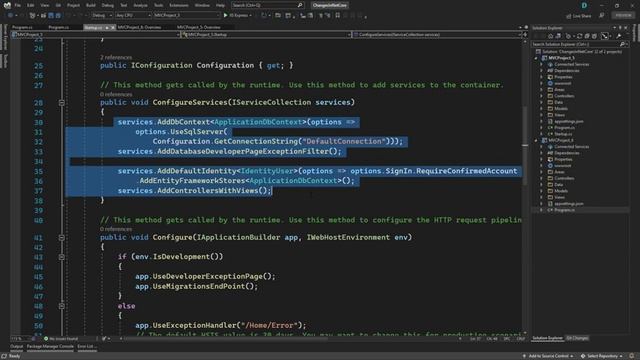Toggle Preview Selected Items button
The image size is (640, 360).
605,36
